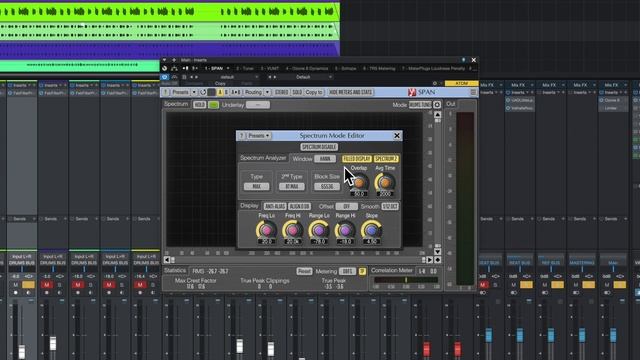Screen dimensions: 640x360
Task: Open spectrum mode edit gear icon
Action: (437, 104)
